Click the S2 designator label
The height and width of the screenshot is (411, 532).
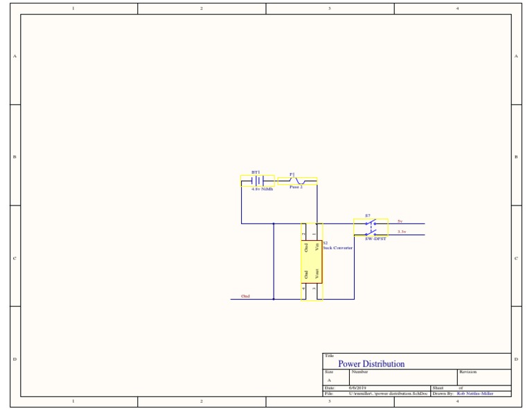tap(326, 243)
